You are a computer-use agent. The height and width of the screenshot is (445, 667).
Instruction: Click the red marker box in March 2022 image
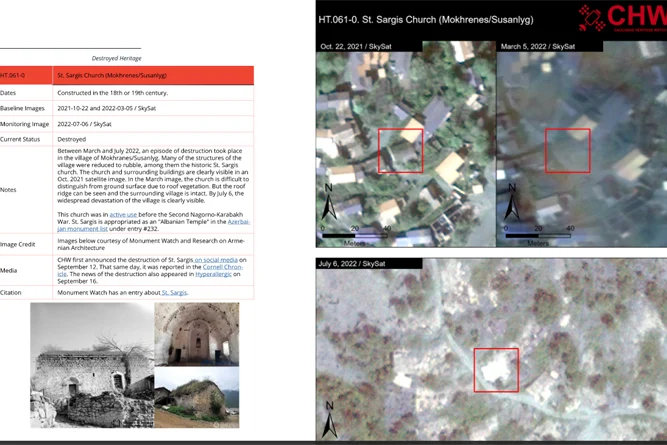[567, 151]
